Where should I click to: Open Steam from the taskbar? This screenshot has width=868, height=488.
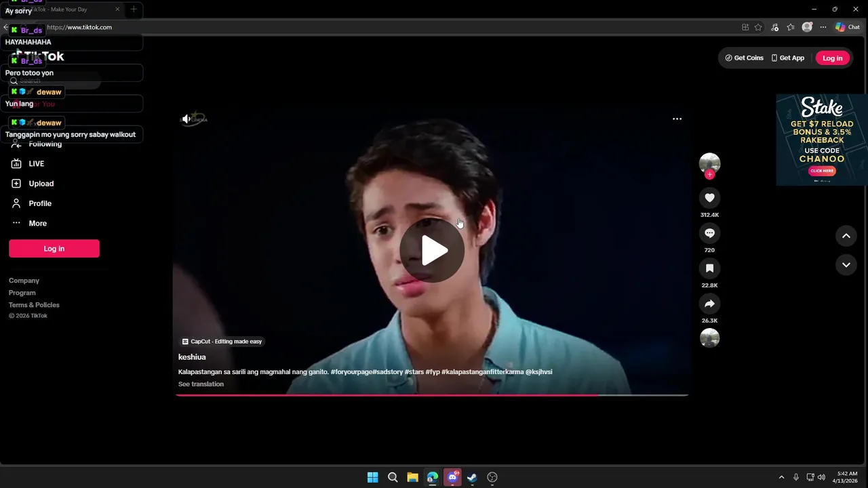[472, 477]
